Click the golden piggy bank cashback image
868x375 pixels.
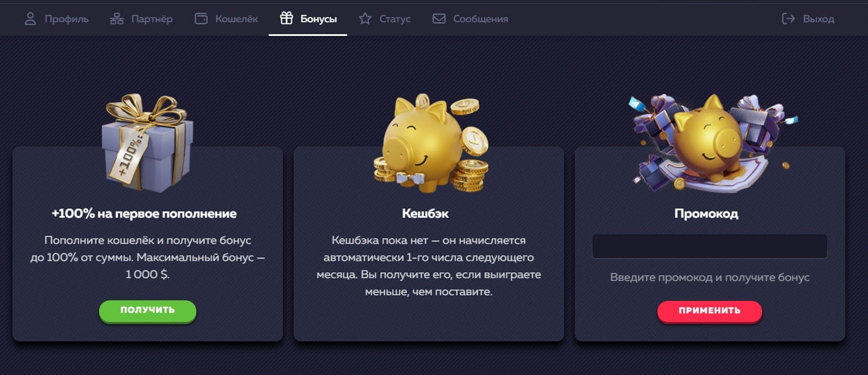431,142
